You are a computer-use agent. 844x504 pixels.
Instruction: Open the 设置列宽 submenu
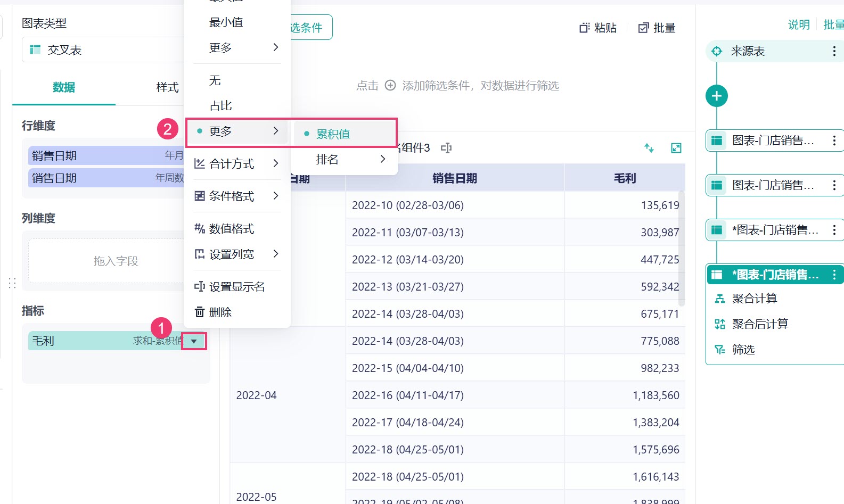(237, 254)
